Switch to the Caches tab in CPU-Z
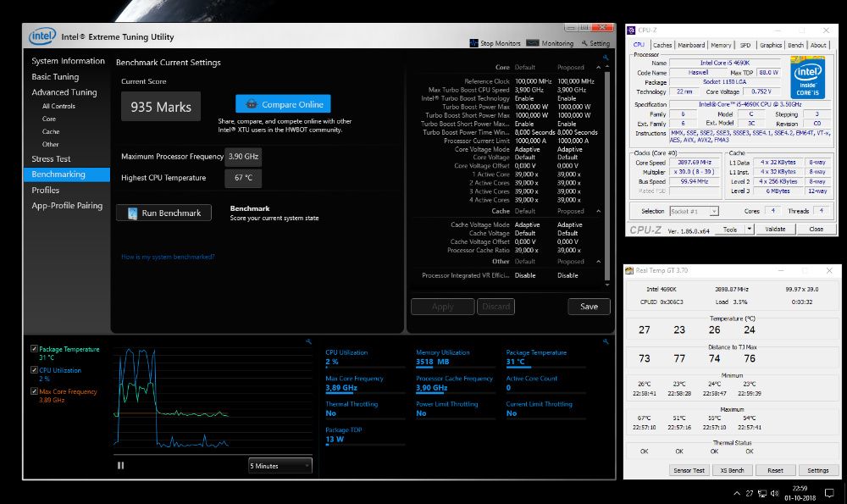Viewport: 847px width, 504px height. click(662, 46)
